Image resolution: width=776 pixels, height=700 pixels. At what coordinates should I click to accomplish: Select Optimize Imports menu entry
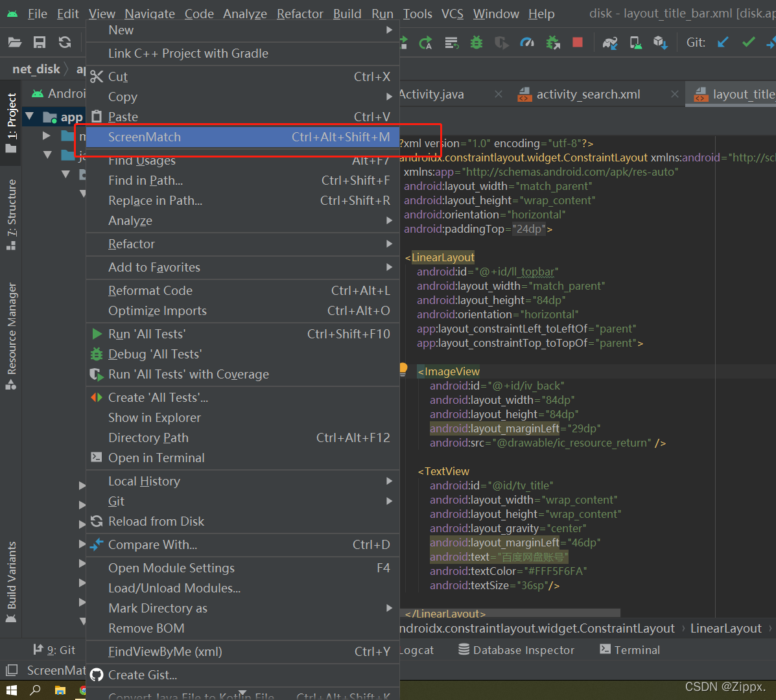coord(242,310)
